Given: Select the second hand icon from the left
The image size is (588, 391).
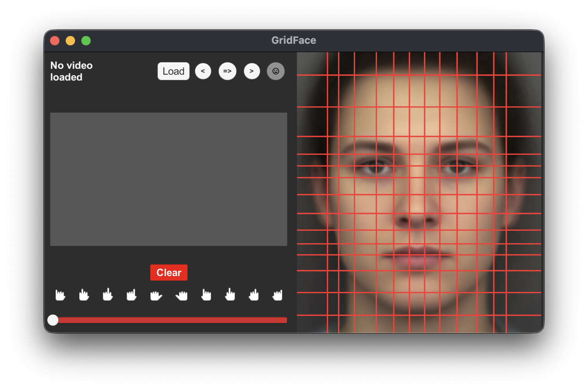Looking at the screenshot, I should click(84, 295).
